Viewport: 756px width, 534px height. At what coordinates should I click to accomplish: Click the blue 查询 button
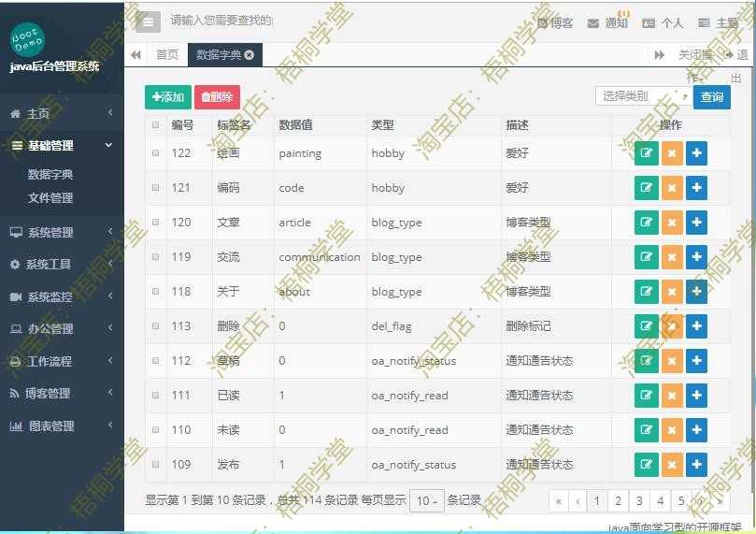coord(712,97)
